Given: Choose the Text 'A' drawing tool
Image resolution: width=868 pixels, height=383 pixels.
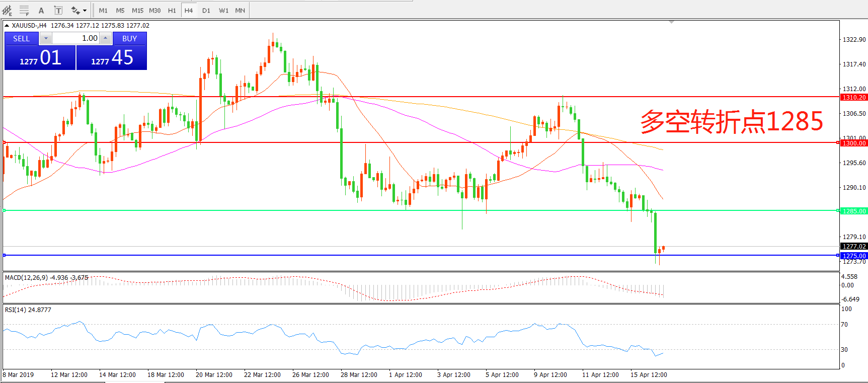Looking at the screenshot, I should 41,10.
